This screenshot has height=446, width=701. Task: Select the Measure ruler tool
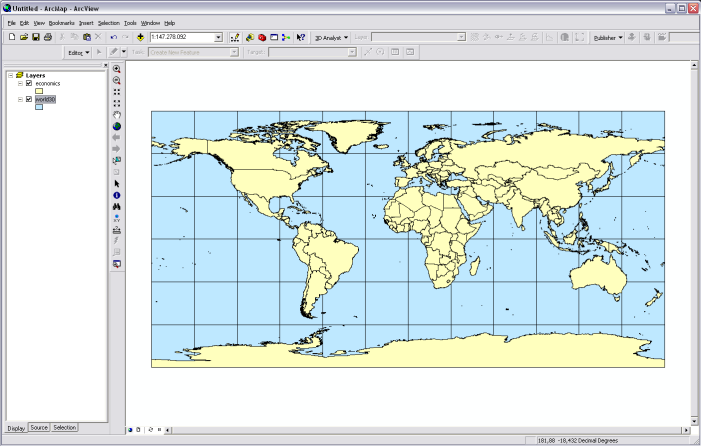[117, 230]
